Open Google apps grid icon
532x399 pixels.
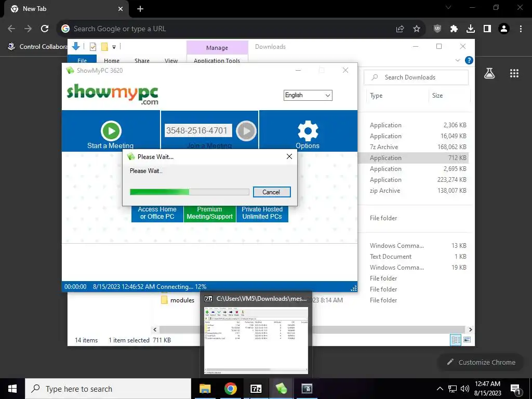[x=514, y=73]
